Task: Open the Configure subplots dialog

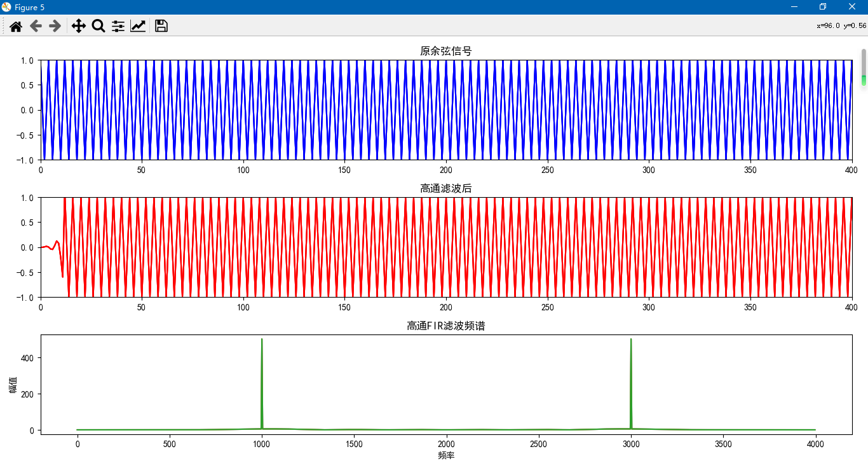Action: point(118,25)
